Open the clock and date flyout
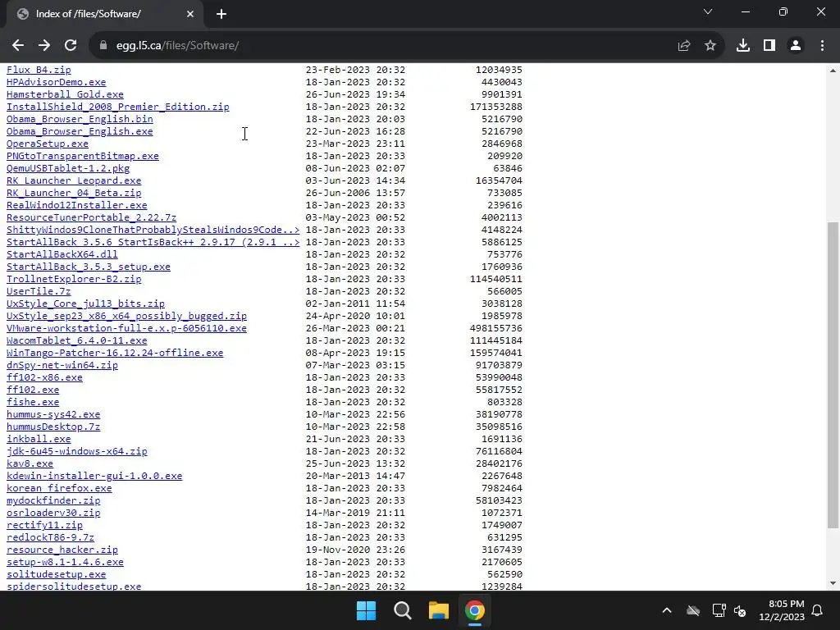The image size is (840, 630). coord(782,610)
